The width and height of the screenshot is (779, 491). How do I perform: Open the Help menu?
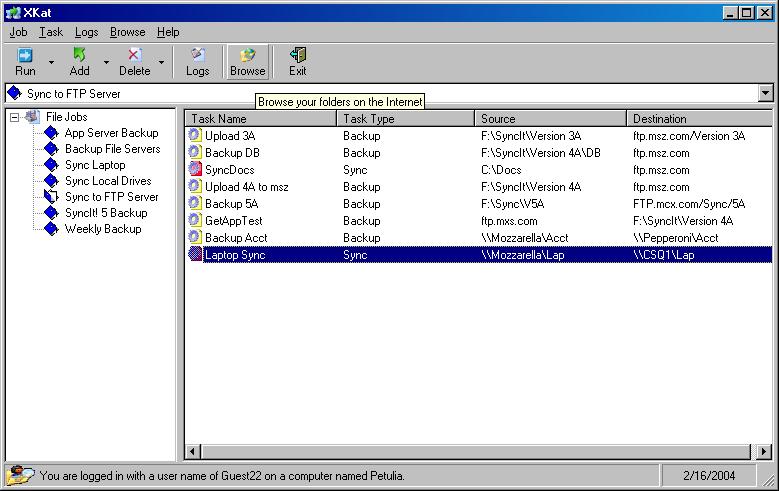tap(168, 32)
